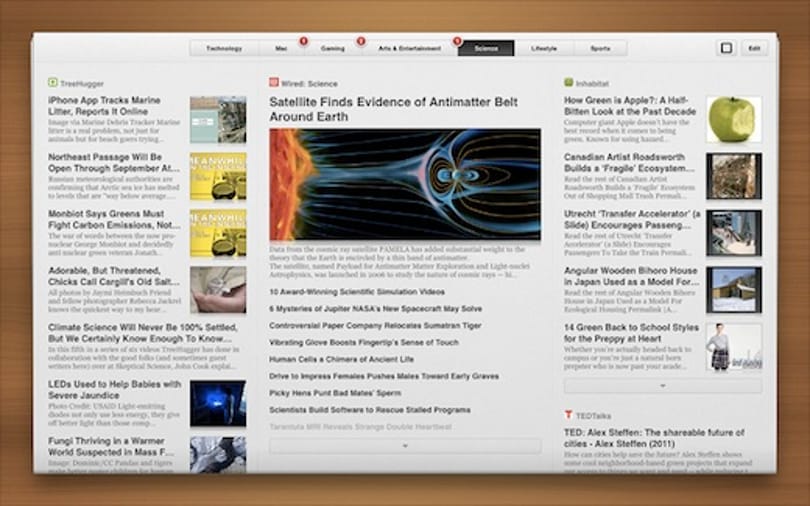The image size is (810, 506).
Task: Open Northeast Passage Will Be Open article
Action: click(x=114, y=163)
